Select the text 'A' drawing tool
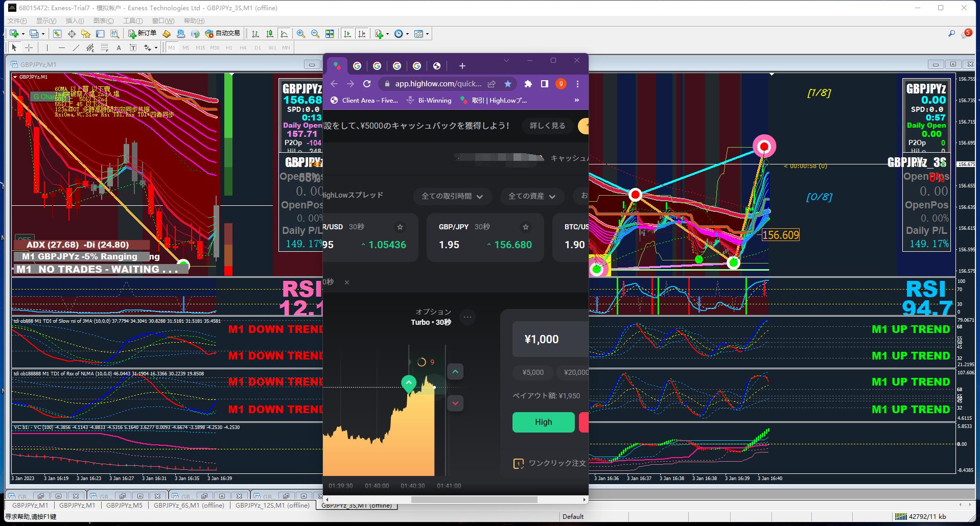Viewport: 980px width, 526px height. click(x=119, y=47)
